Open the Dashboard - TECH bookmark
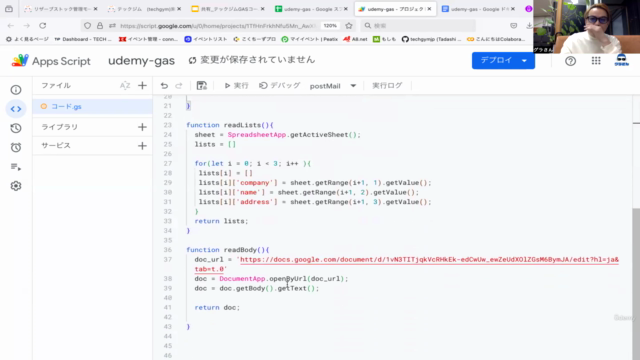This screenshot has width=640, height=360. click(x=83, y=39)
